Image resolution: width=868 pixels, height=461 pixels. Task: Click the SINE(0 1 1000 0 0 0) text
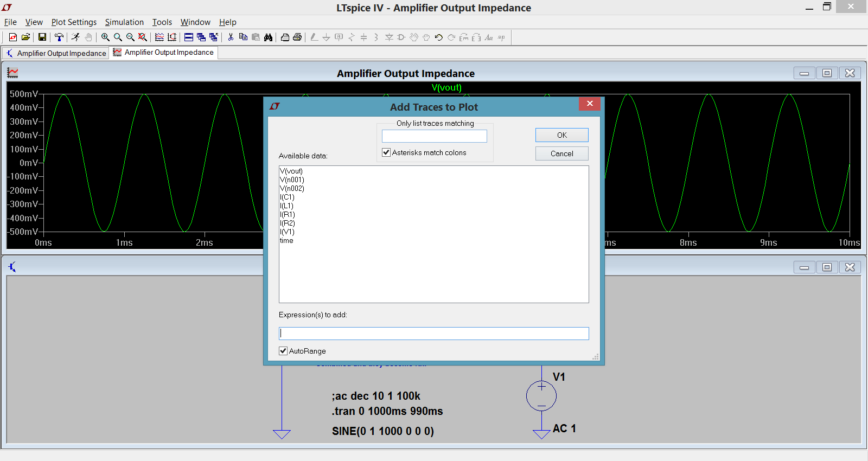point(383,431)
